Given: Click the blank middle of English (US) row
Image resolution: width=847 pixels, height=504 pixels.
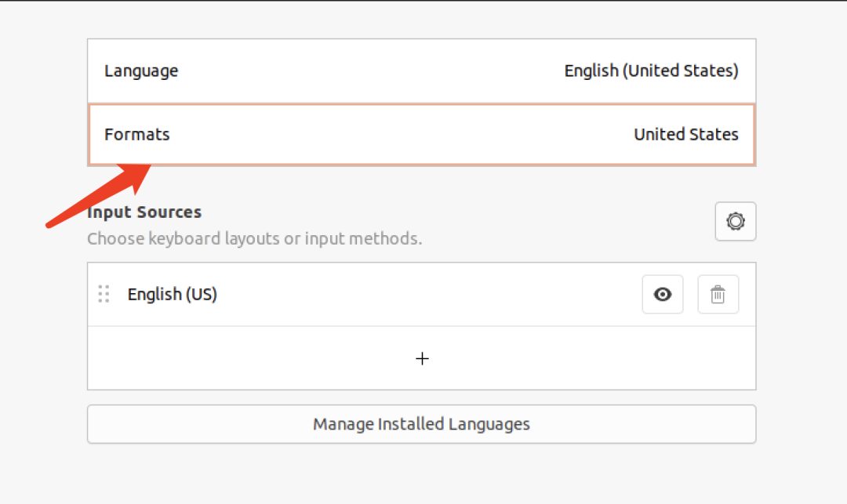Looking at the screenshot, I should [423, 295].
